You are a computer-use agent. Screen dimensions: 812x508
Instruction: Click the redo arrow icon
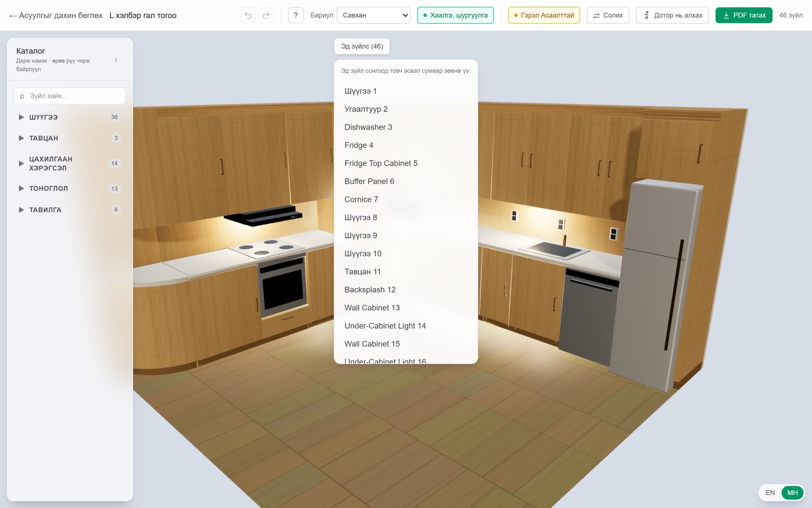[x=266, y=16]
